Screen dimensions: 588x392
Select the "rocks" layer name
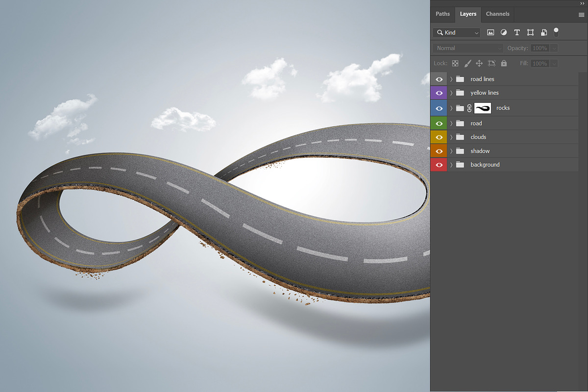coord(503,108)
